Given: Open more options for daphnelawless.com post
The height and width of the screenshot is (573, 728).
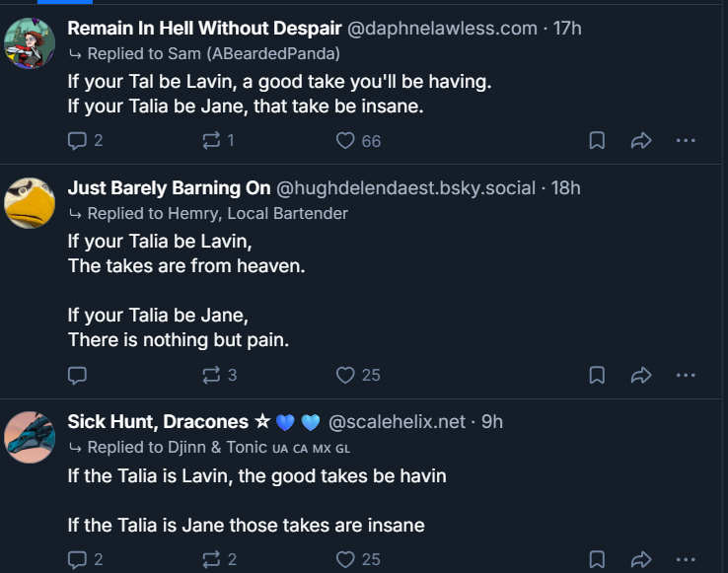Looking at the screenshot, I should (x=686, y=141).
